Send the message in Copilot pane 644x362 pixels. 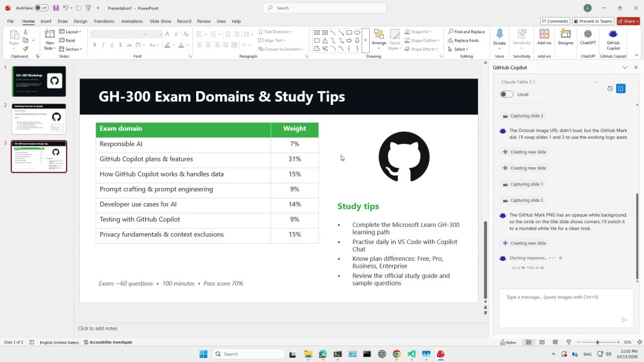[625, 320]
